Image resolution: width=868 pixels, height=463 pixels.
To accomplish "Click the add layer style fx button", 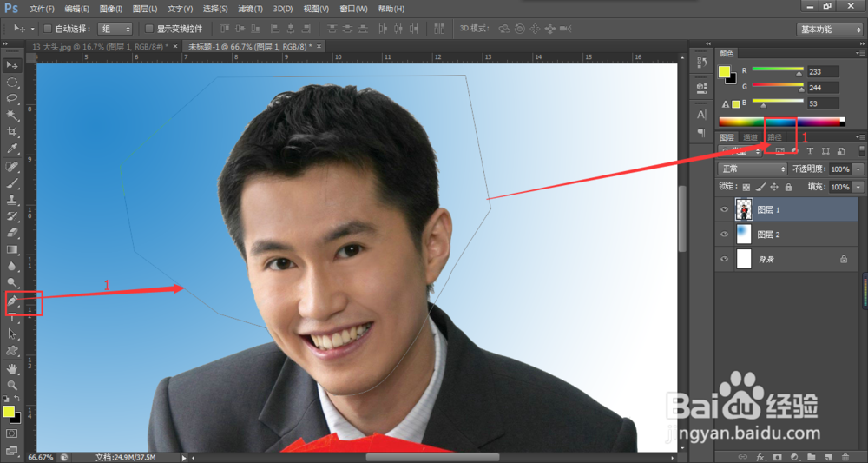I will click(x=760, y=457).
